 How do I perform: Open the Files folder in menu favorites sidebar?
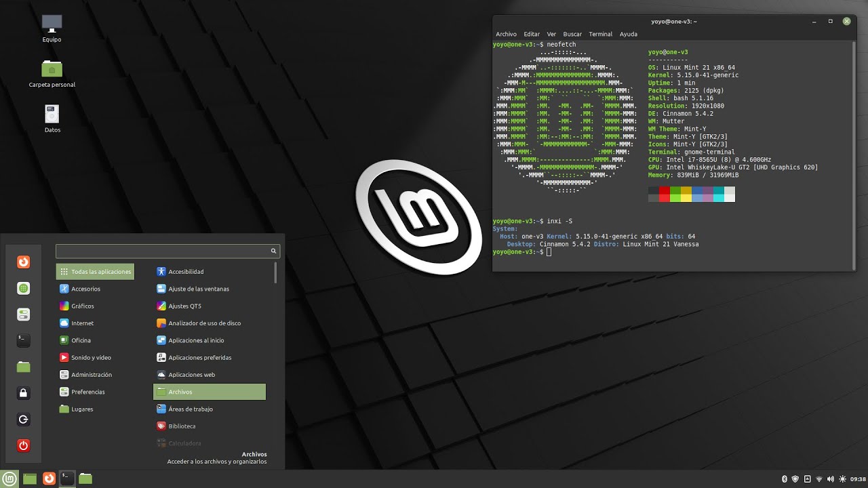[23, 367]
